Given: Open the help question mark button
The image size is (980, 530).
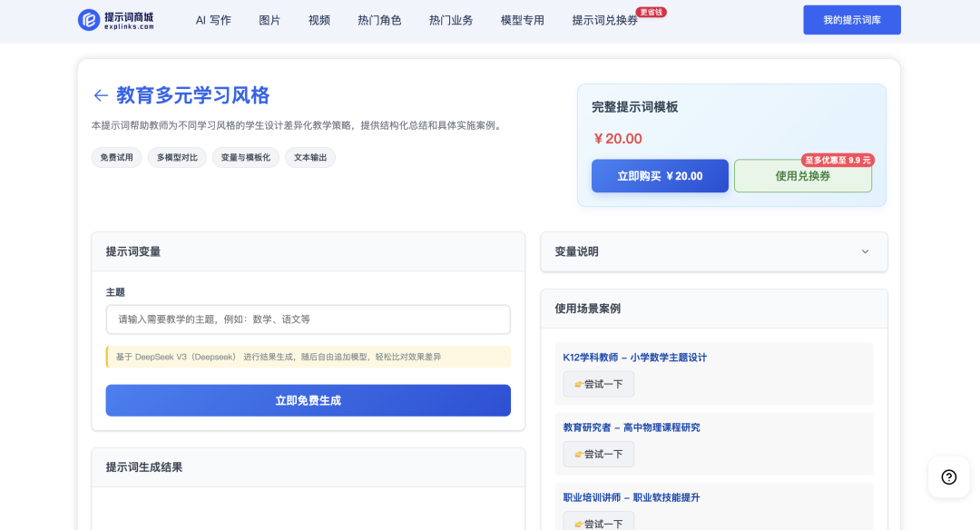Looking at the screenshot, I should 948,476.
